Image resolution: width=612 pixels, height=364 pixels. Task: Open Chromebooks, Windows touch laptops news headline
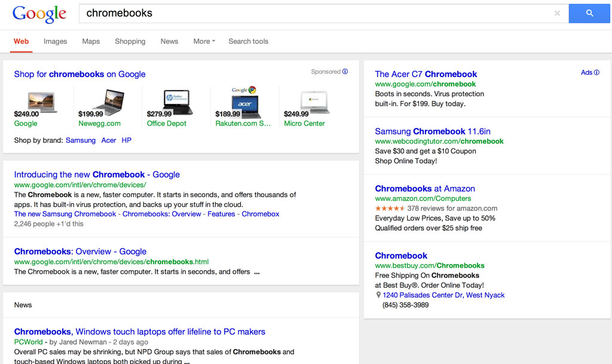(140, 332)
